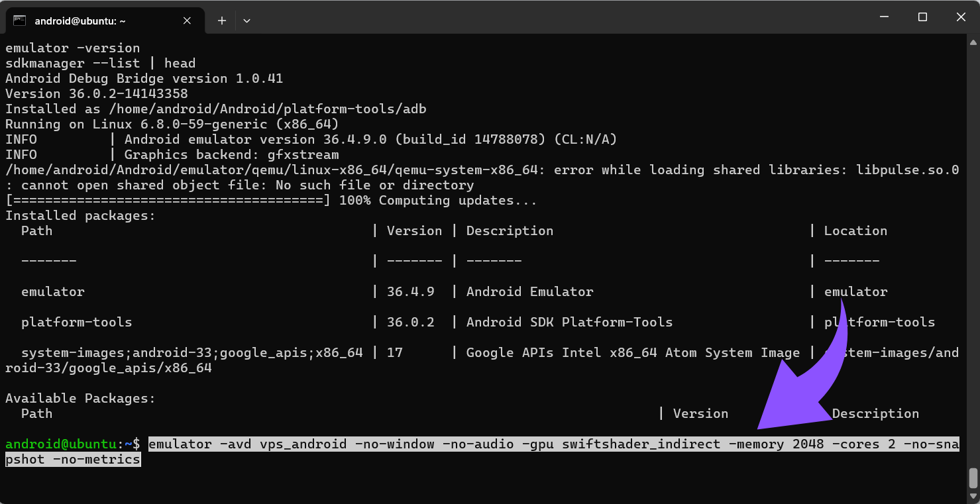The height and width of the screenshot is (504, 980).
Task: Open a new terminal tab
Action: click(222, 21)
